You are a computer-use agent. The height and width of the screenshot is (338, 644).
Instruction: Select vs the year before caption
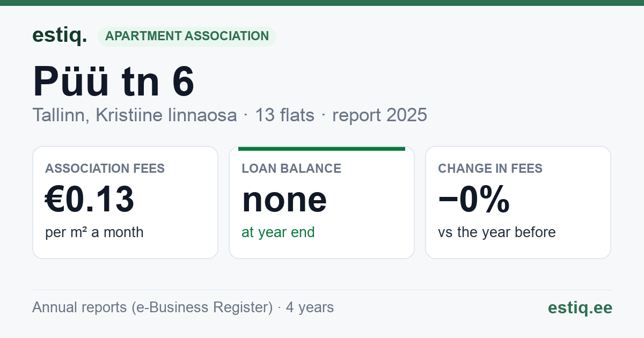(x=497, y=232)
